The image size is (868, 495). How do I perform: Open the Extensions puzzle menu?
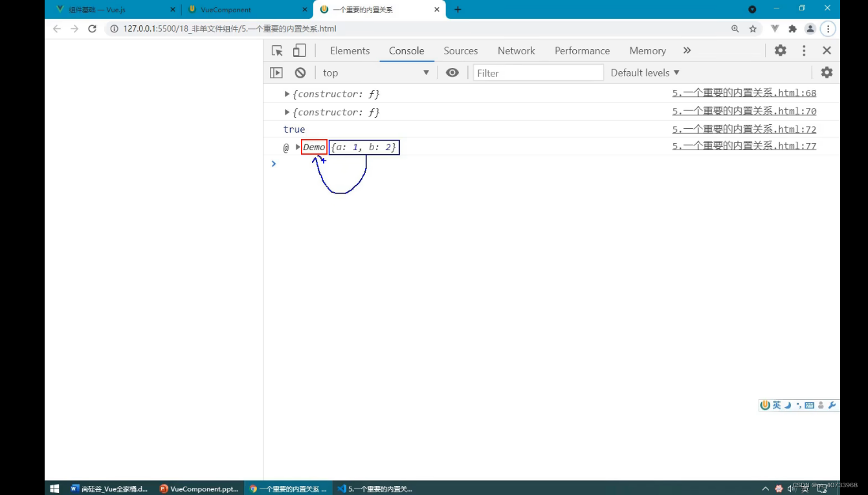[x=792, y=28]
